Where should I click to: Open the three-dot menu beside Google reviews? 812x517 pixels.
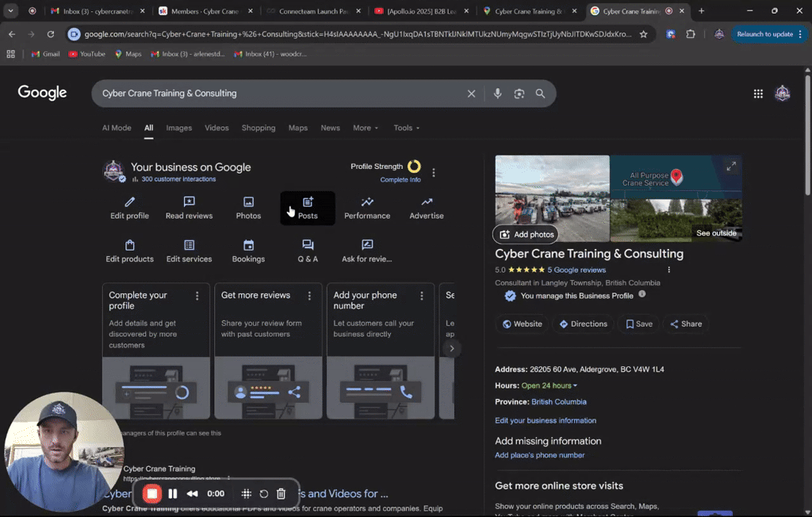coord(668,270)
